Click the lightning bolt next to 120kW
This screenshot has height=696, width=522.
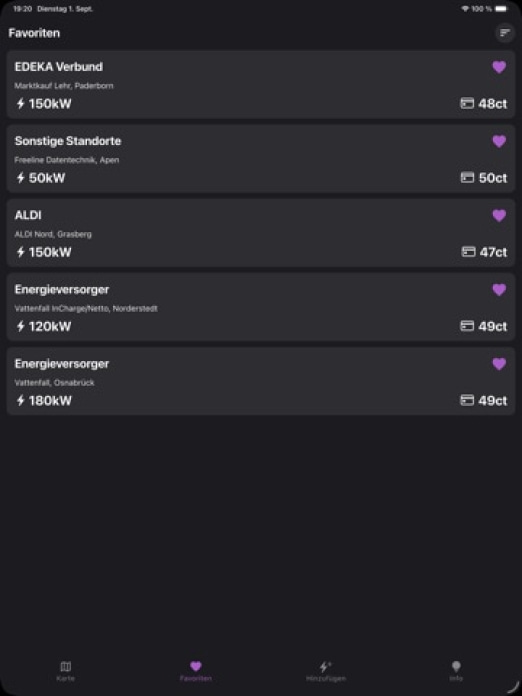[20, 326]
